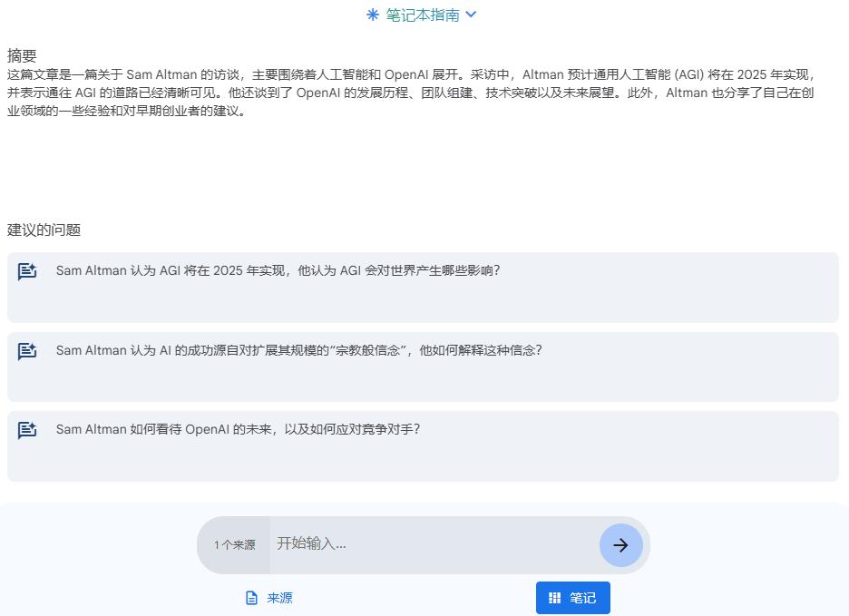Choose the question about AI's "宗教般信念"
This screenshot has height=616, width=849.
(x=298, y=350)
